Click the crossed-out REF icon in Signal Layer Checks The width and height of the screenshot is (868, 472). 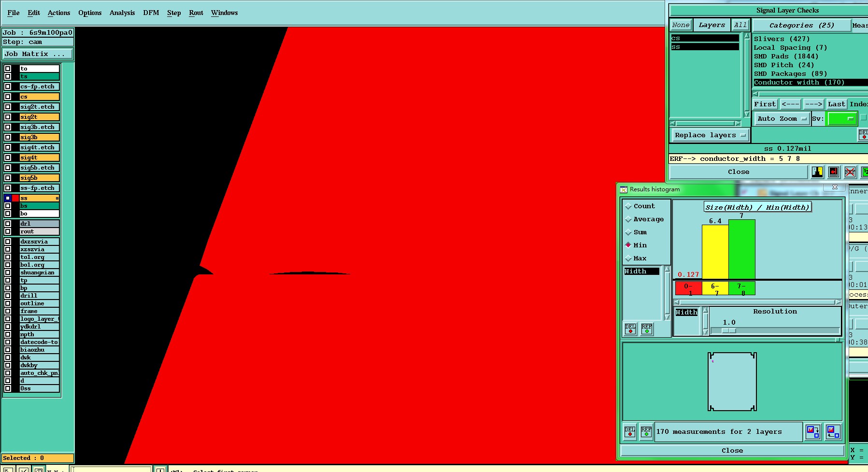(850, 172)
